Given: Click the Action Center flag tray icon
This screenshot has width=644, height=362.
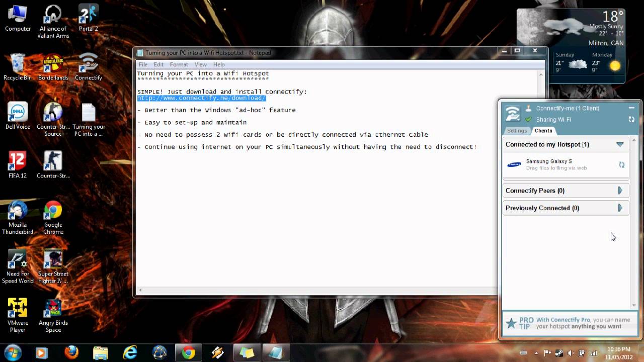Looking at the screenshot, I should 548,353.
